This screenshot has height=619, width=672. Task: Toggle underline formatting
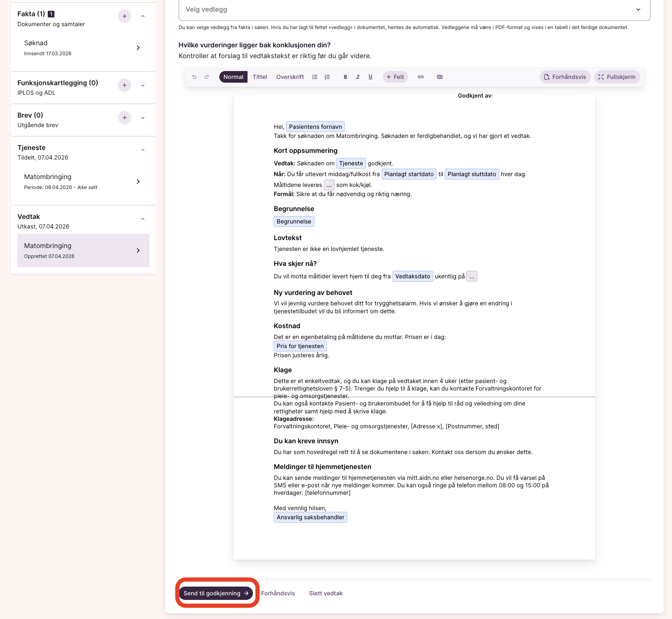(370, 77)
